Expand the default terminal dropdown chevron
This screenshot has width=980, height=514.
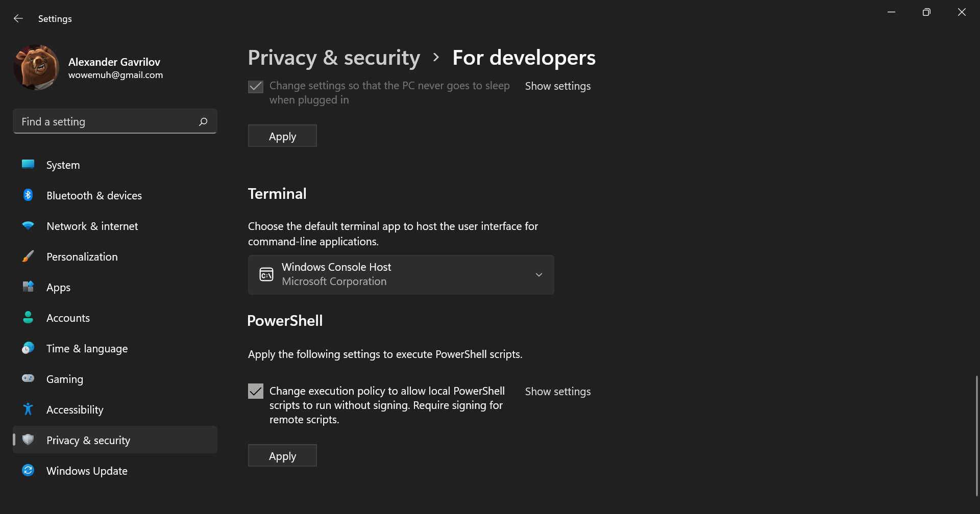click(539, 275)
